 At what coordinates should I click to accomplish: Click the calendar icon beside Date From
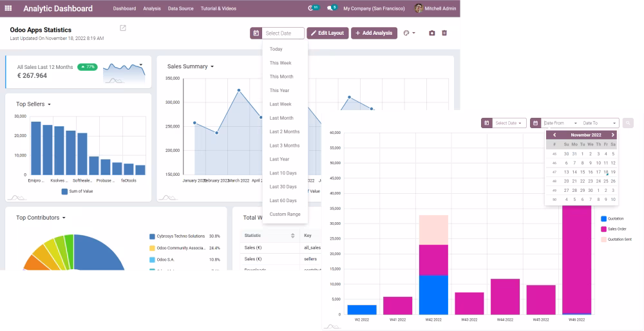coord(535,123)
